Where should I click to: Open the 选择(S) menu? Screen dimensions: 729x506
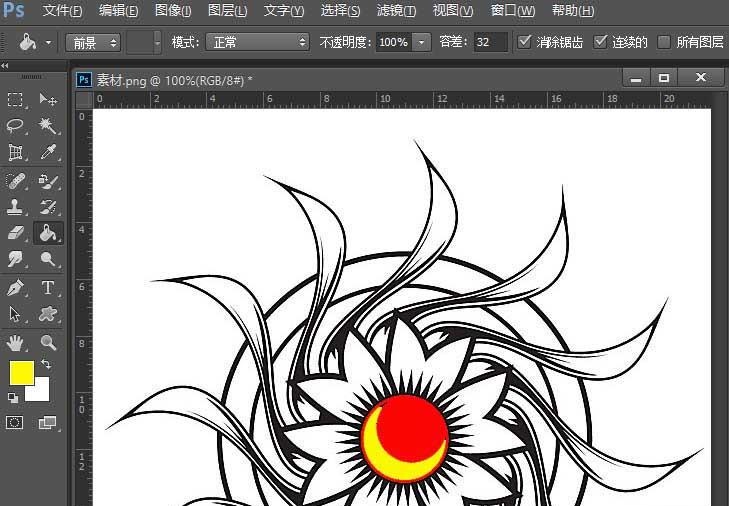[340, 10]
